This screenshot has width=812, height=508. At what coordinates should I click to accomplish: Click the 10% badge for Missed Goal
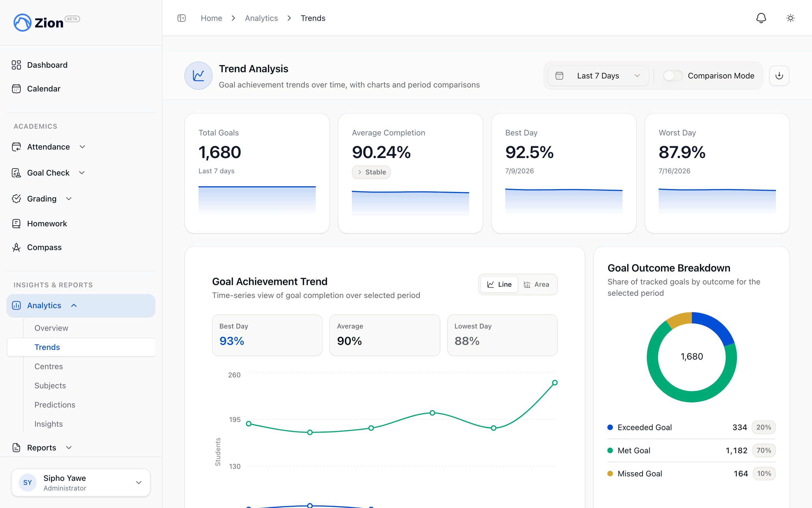pyautogui.click(x=764, y=474)
